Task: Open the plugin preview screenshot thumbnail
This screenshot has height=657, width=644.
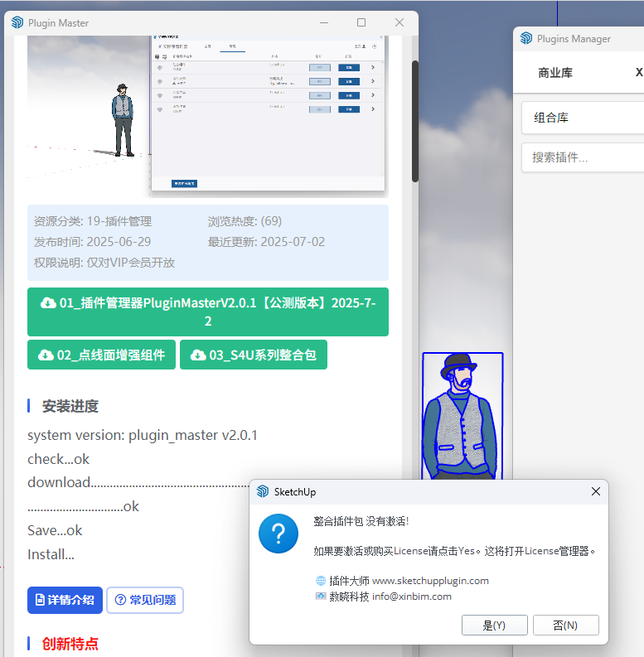Action: click(x=268, y=112)
